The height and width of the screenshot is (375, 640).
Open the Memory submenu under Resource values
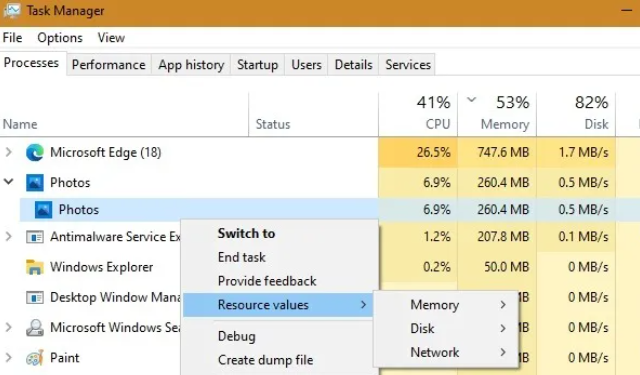[x=446, y=305]
